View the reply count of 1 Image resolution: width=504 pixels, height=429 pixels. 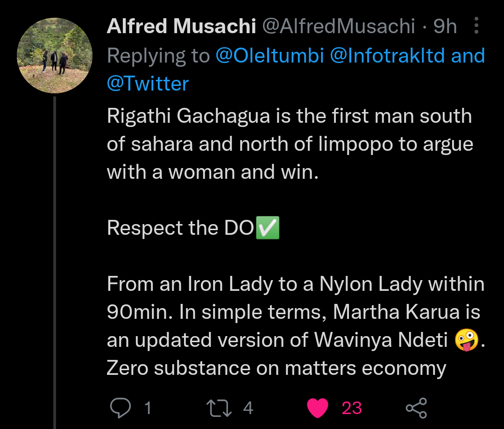click(x=148, y=408)
